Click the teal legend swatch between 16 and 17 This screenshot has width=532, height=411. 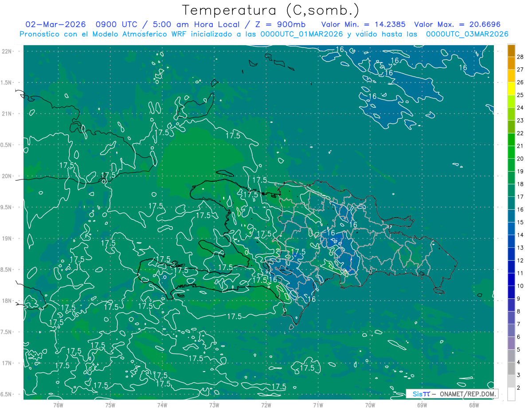[511, 204]
